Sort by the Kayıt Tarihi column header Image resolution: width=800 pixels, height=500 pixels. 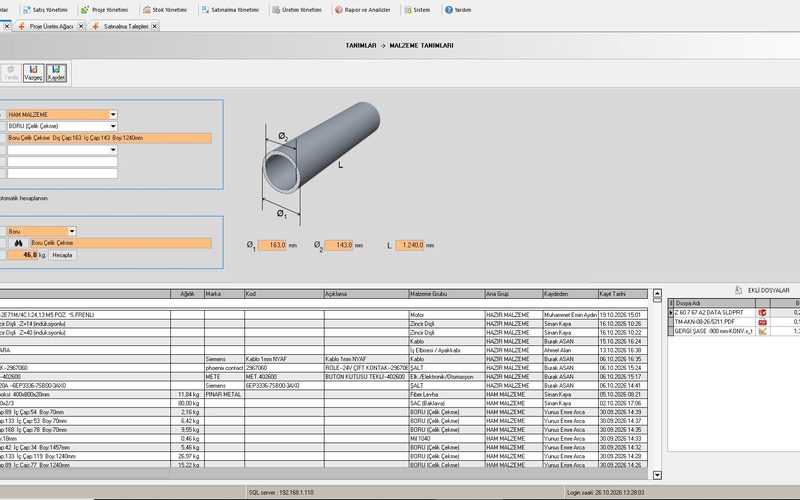623,294
